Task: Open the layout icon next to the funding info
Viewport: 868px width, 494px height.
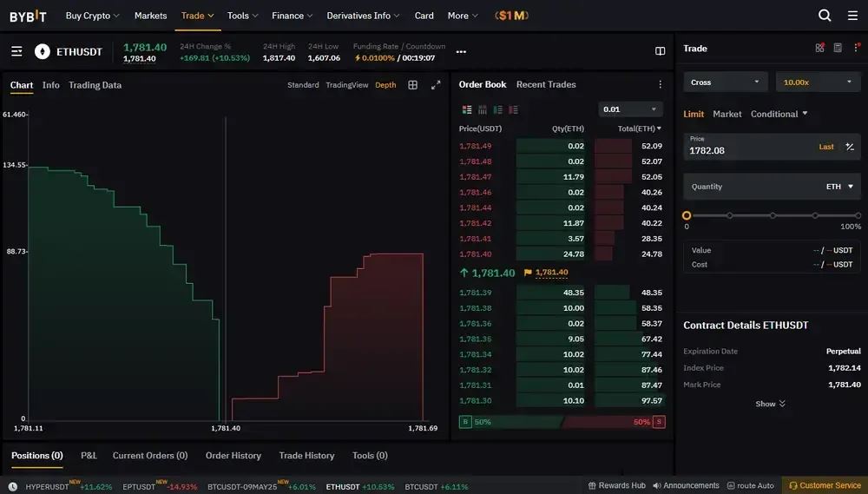Action: (660, 51)
